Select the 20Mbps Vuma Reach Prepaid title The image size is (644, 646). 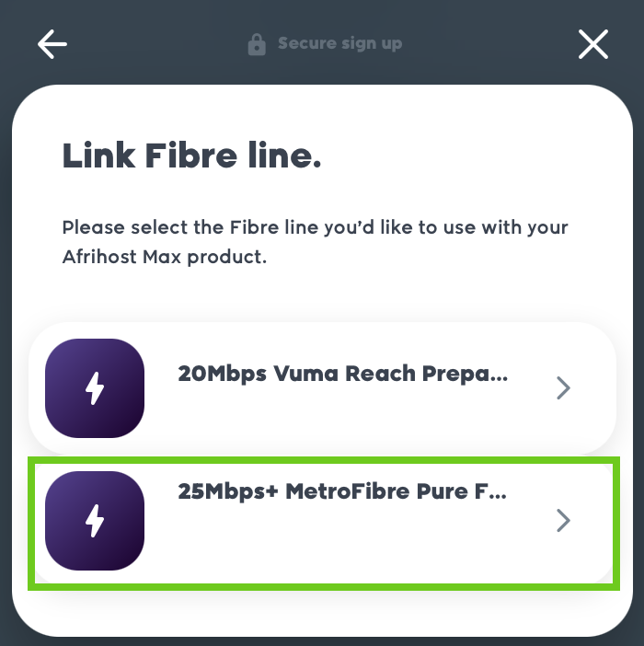pyautogui.click(x=341, y=374)
